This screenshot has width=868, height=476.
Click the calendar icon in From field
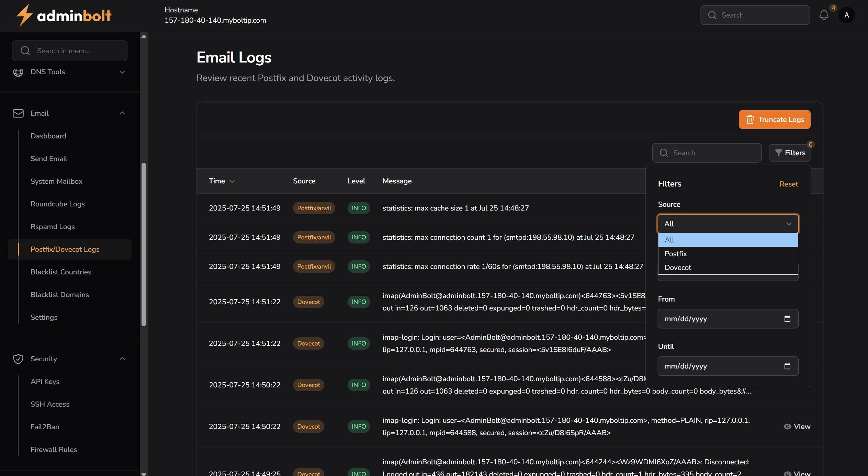click(787, 319)
